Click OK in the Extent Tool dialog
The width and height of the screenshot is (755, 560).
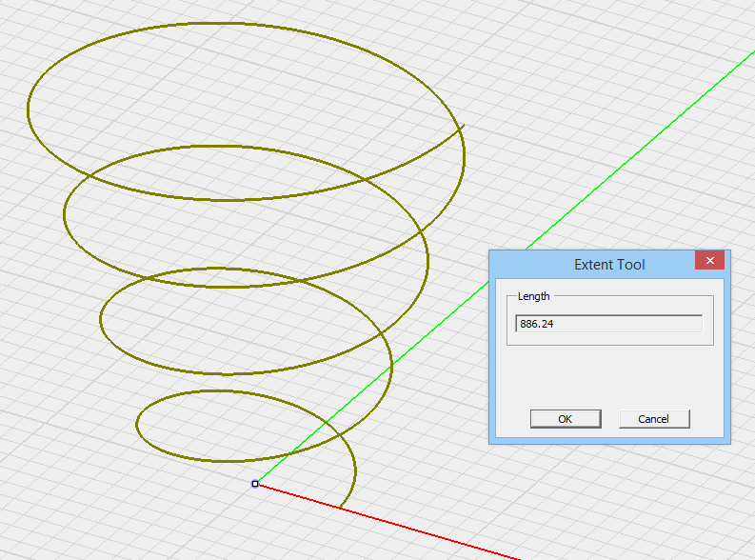[x=565, y=419]
